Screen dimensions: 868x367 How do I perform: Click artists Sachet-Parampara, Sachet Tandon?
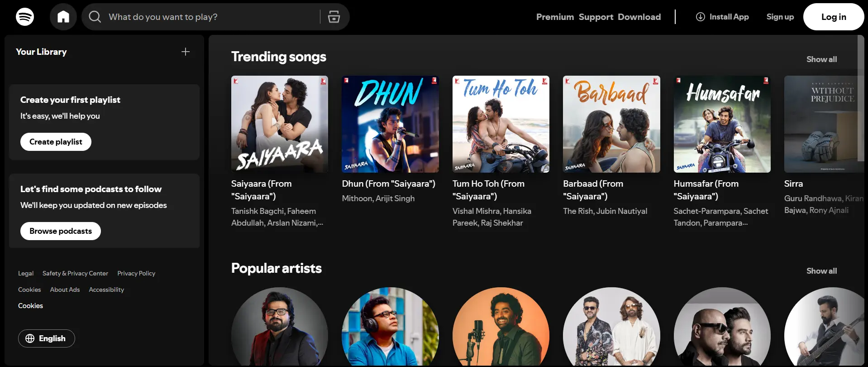[721, 217]
